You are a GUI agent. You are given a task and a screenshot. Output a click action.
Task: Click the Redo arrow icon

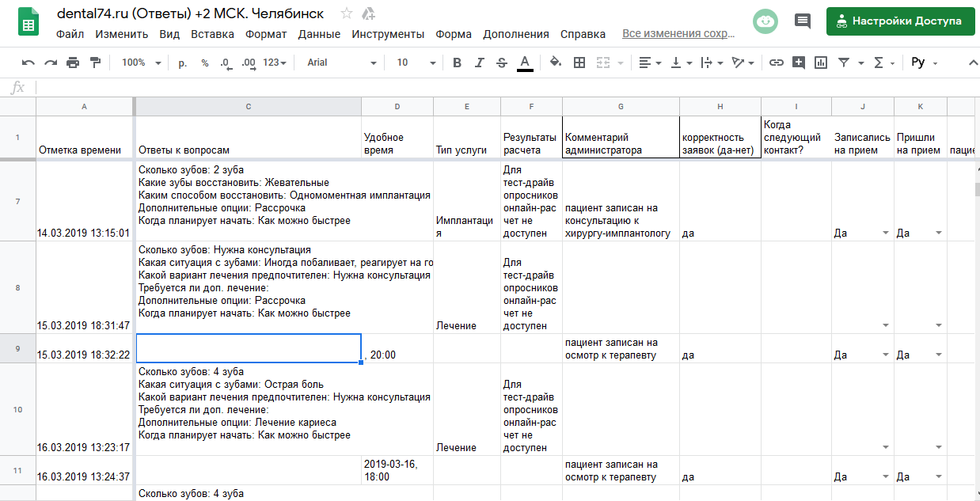coord(51,63)
